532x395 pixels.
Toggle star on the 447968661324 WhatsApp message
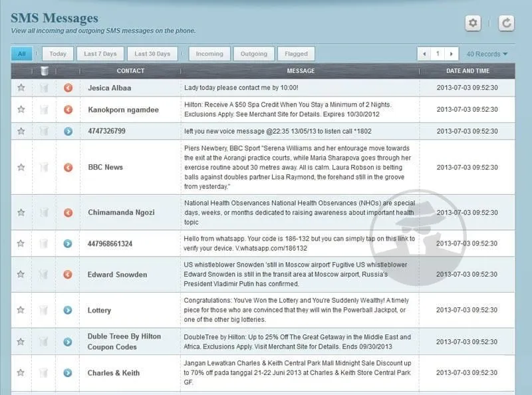(21, 243)
